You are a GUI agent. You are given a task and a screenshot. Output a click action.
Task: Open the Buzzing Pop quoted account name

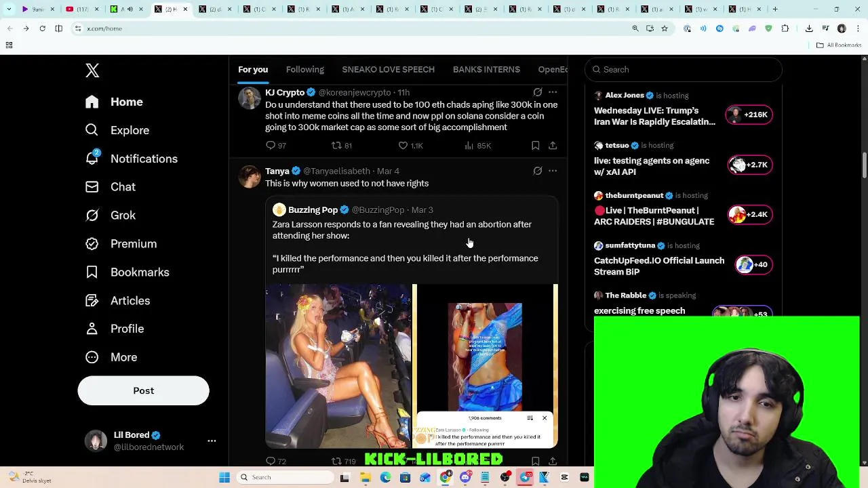pos(313,210)
